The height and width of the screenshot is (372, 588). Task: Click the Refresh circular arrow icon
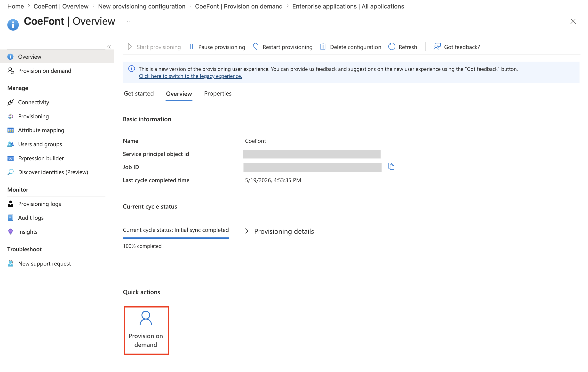click(x=391, y=46)
